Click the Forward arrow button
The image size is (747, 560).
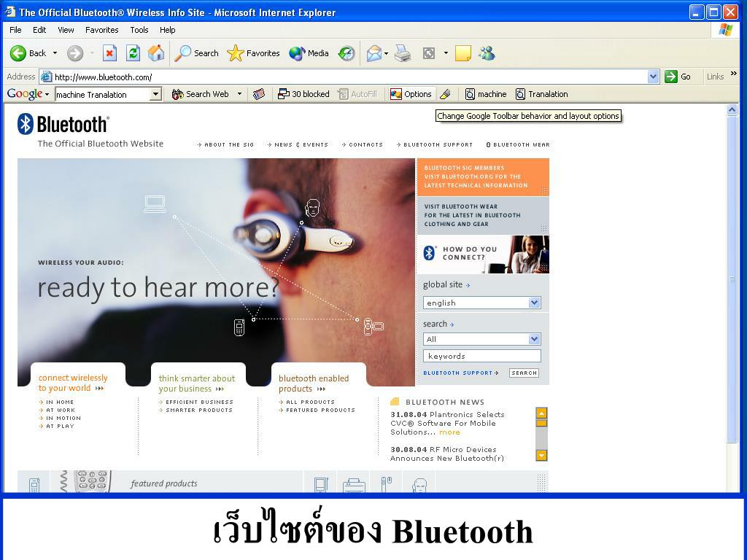(75, 53)
